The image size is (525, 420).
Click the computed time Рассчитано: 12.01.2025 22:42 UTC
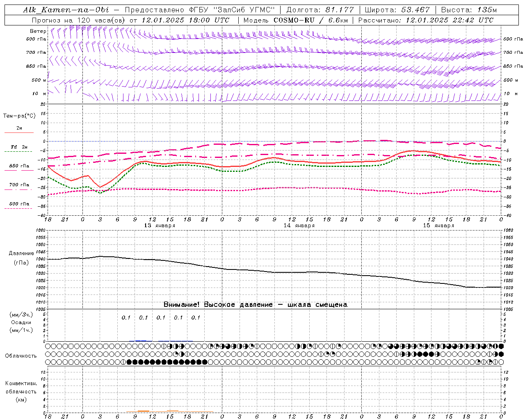point(426,20)
